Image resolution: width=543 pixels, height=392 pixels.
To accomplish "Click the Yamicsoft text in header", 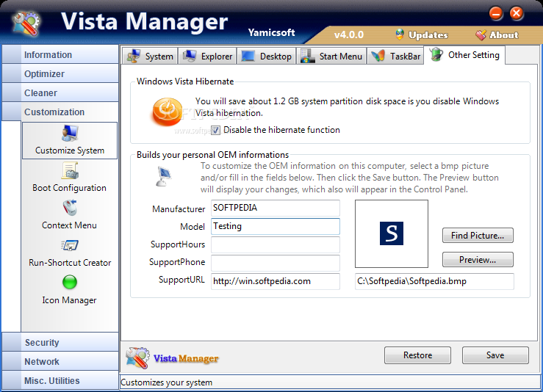I will [272, 32].
